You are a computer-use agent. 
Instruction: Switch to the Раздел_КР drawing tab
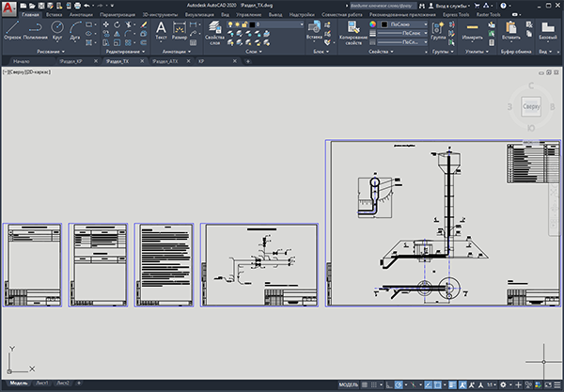(x=70, y=61)
